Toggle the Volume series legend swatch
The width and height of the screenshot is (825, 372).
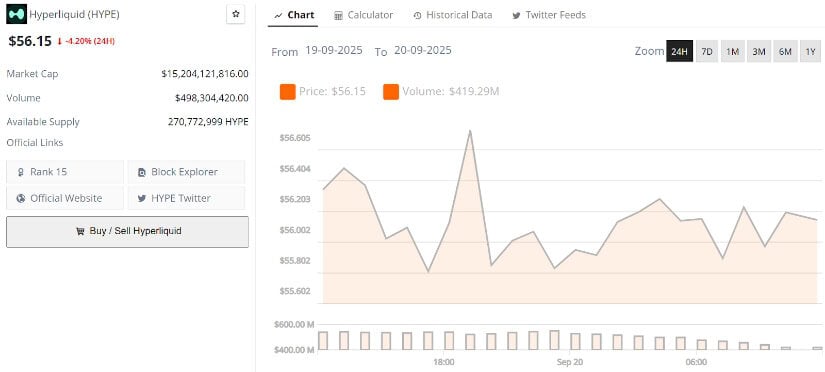tap(391, 92)
